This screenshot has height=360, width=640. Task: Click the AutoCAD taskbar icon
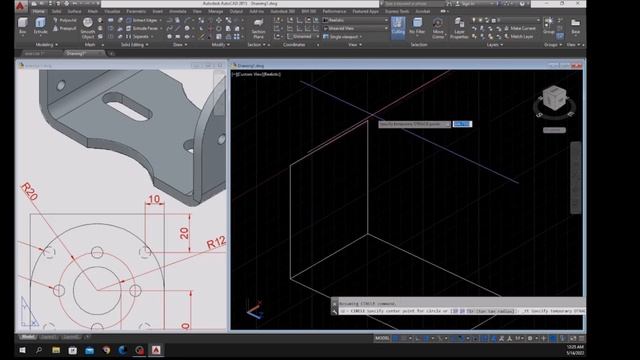[156, 350]
